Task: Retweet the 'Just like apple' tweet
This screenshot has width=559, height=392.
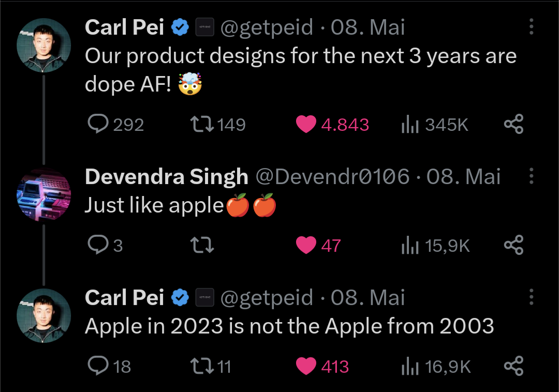Action: (202, 245)
